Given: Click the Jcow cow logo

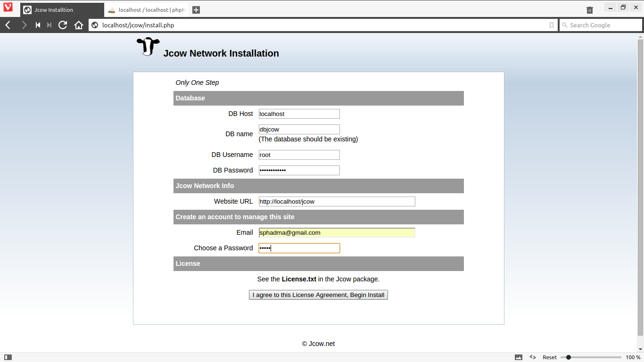Looking at the screenshot, I should (148, 47).
